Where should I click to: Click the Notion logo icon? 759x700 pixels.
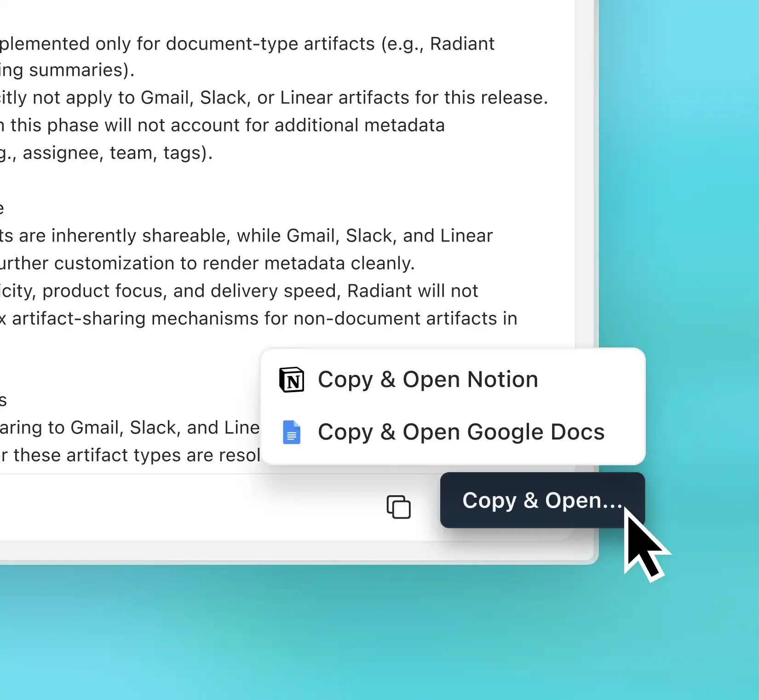coord(292,380)
